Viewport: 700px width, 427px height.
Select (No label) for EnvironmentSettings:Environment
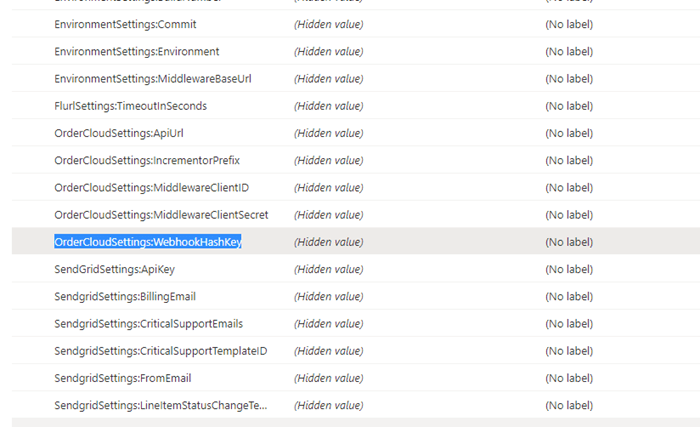[x=569, y=51]
